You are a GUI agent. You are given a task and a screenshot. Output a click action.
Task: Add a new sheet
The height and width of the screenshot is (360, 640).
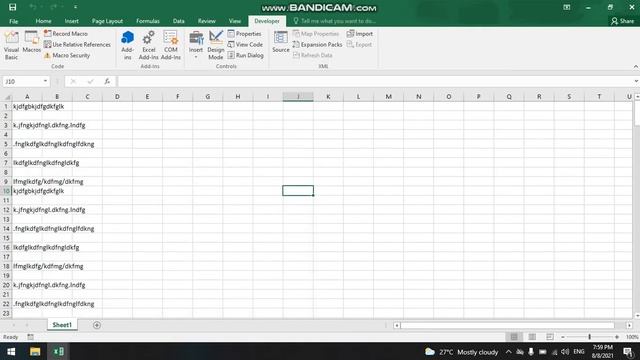[x=97, y=325]
